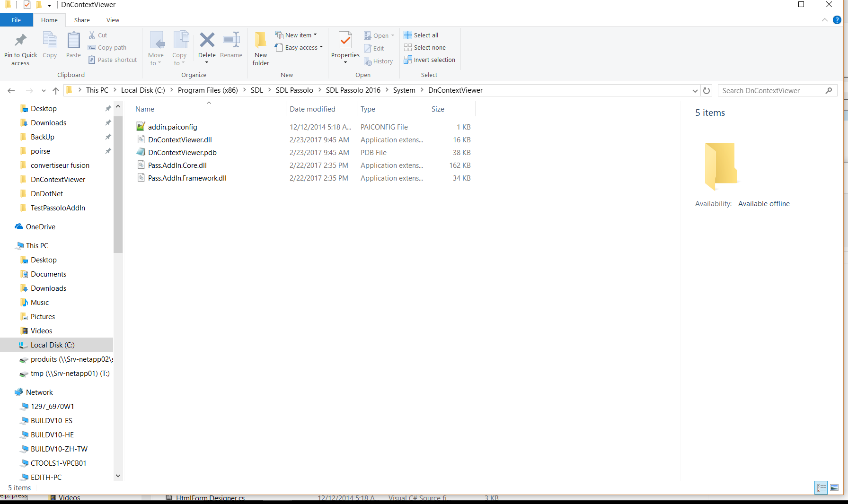Open TestPassoloAddIn quick access folder
The width and height of the screenshot is (848, 504).
(58, 208)
